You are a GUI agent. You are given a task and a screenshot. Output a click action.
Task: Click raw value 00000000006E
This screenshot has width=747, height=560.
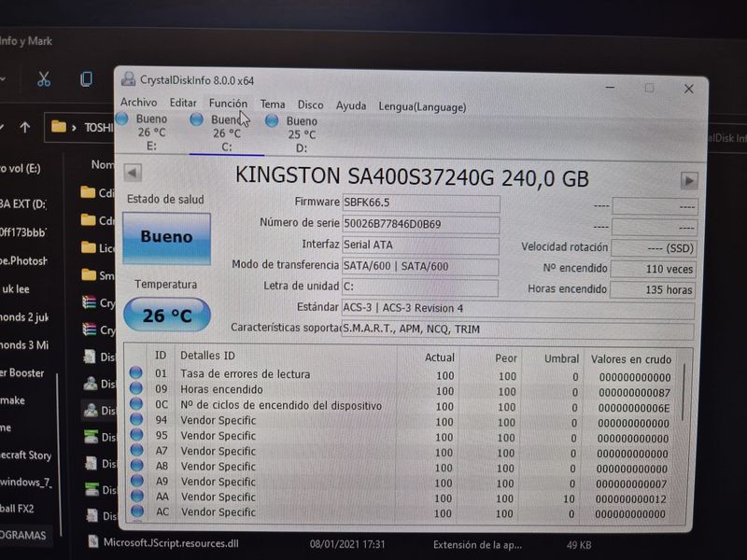pyautogui.click(x=634, y=408)
